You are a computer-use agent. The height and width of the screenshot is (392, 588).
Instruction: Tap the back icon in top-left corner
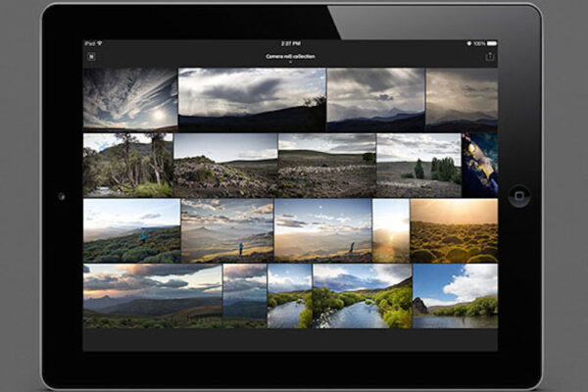tap(91, 57)
